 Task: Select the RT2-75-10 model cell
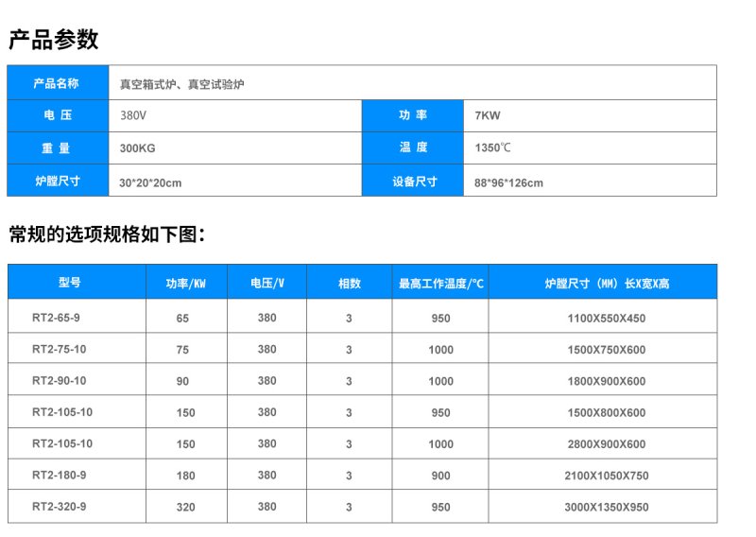(59, 349)
